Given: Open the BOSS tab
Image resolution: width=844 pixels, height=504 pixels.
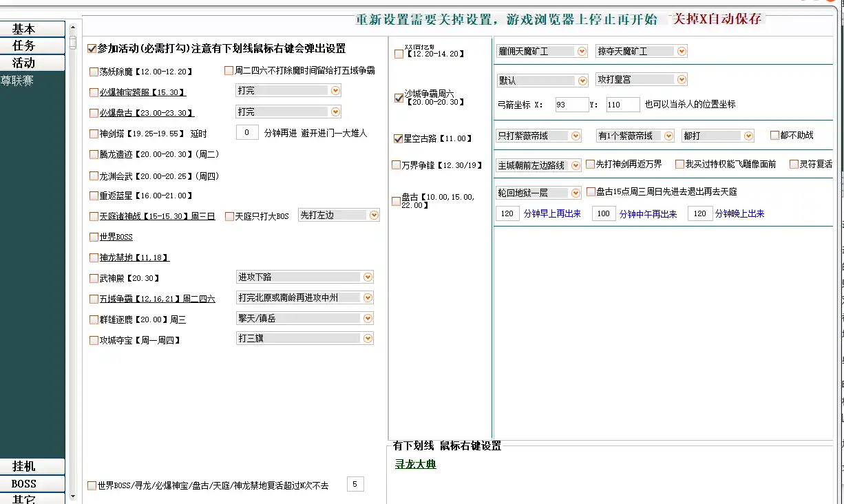Looking at the screenshot, I should point(32,484).
